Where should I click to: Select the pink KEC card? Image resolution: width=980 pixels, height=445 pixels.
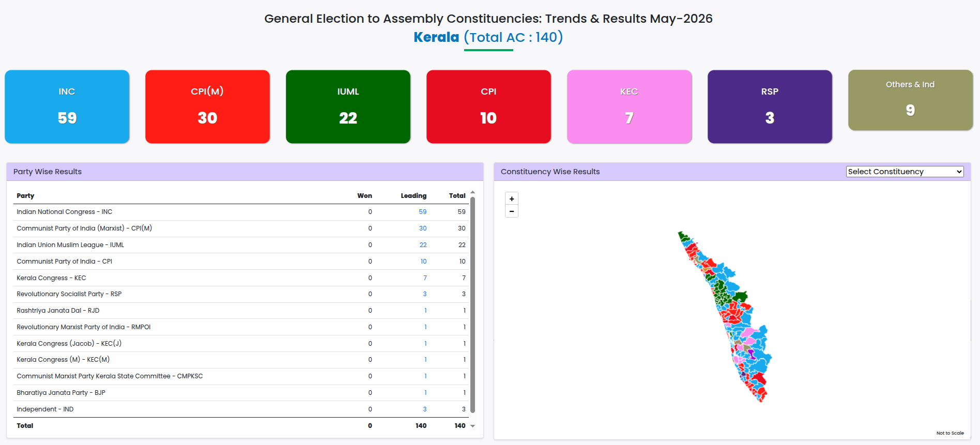coord(630,107)
